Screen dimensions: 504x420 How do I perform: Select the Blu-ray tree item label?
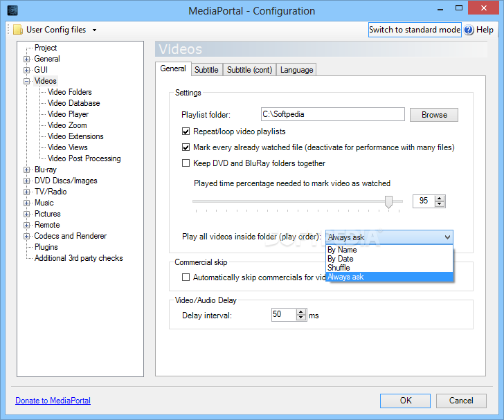pos(45,170)
